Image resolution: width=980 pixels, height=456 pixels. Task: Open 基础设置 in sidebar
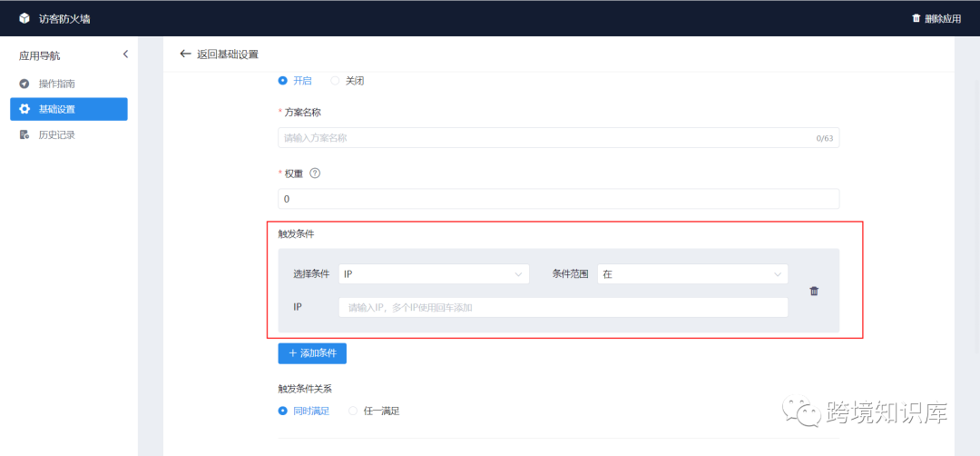click(x=69, y=109)
